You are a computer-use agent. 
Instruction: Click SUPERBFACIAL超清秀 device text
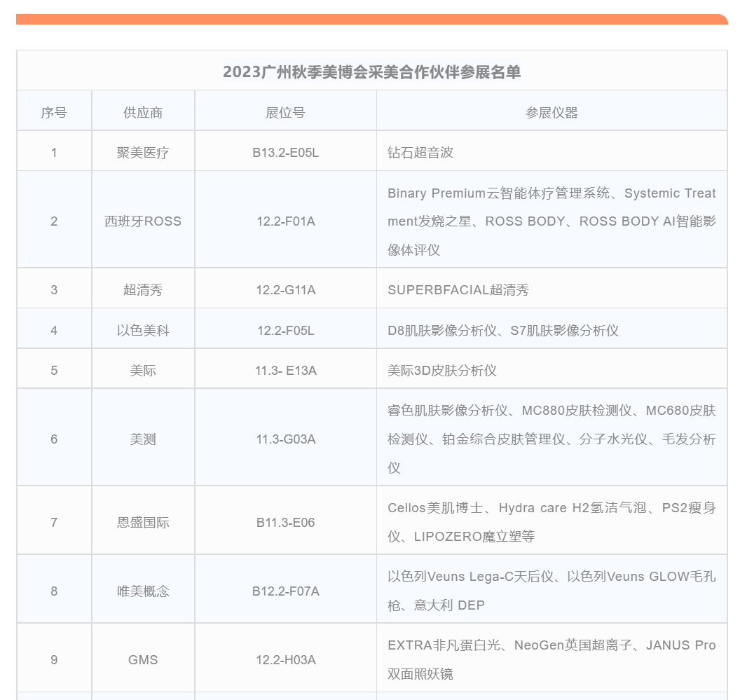pyautogui.click(x=458, y=290)
